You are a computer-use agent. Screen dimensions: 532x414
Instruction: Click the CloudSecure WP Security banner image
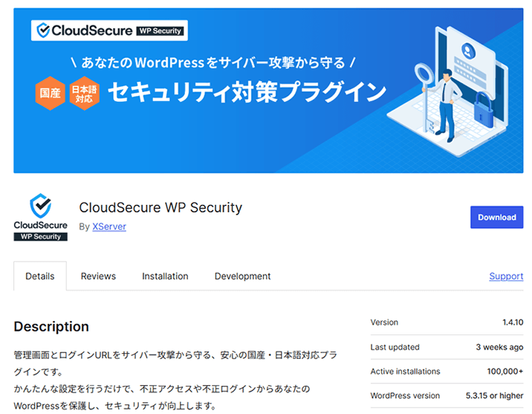(268, 91)
